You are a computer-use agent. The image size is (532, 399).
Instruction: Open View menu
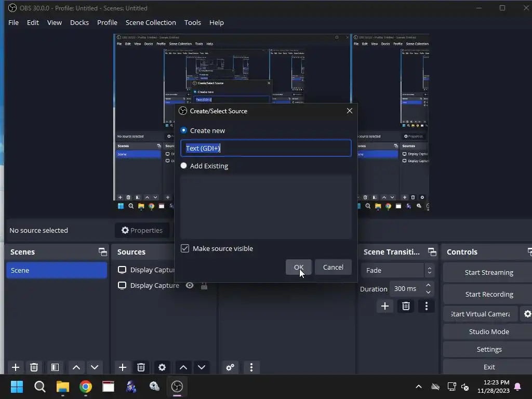pyautogui.click(x=54, y=22)
